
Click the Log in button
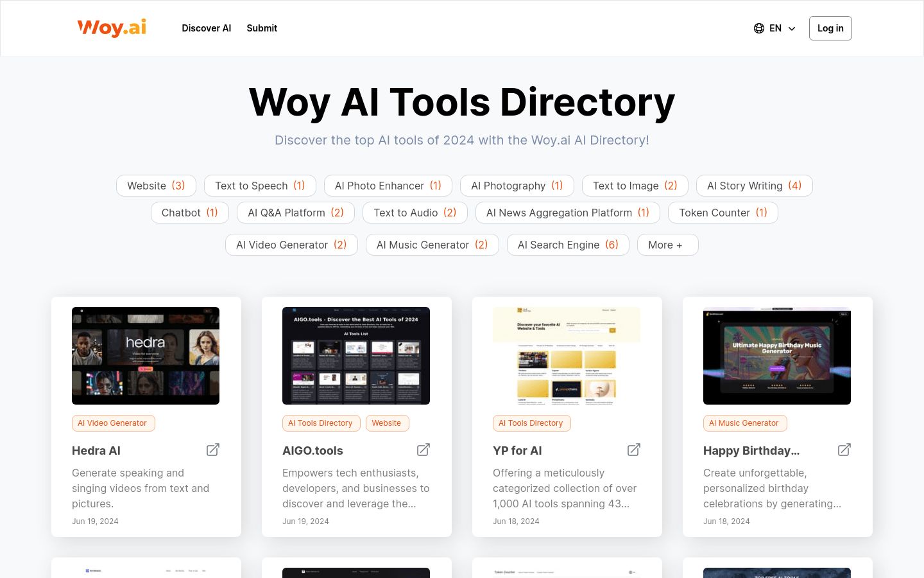coord(830,28)
